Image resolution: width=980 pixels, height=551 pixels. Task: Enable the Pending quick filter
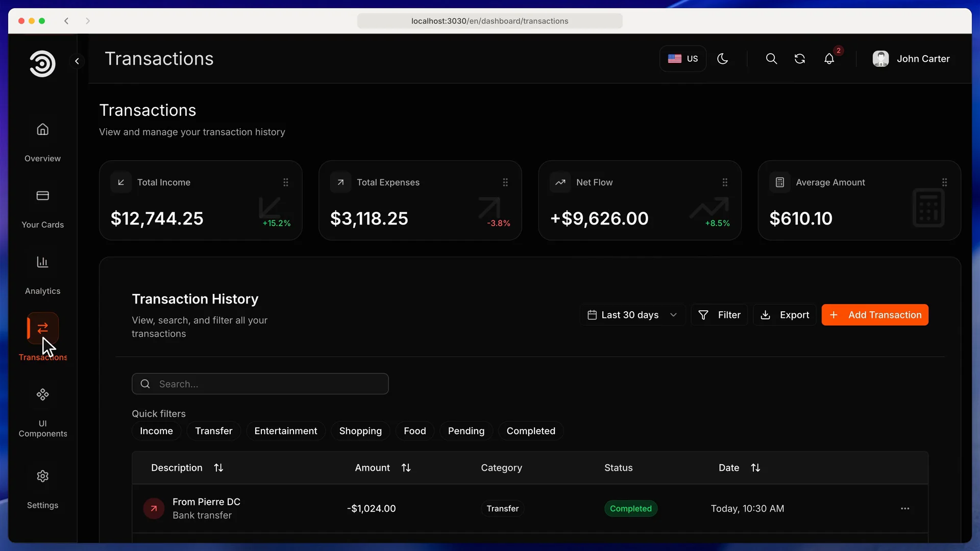point(466,431)
